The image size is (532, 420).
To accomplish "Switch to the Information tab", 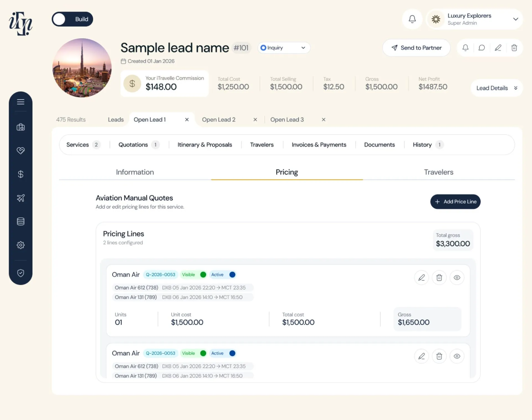I will (x=135, y=172).
